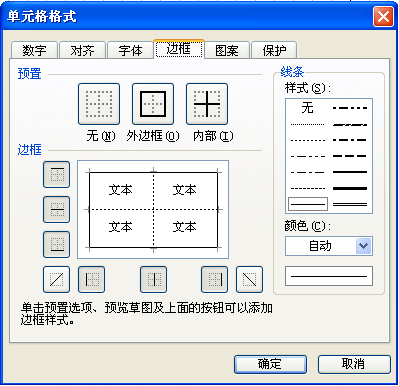
Task: Toggle the right border button
Action: (x=215, y=279)
